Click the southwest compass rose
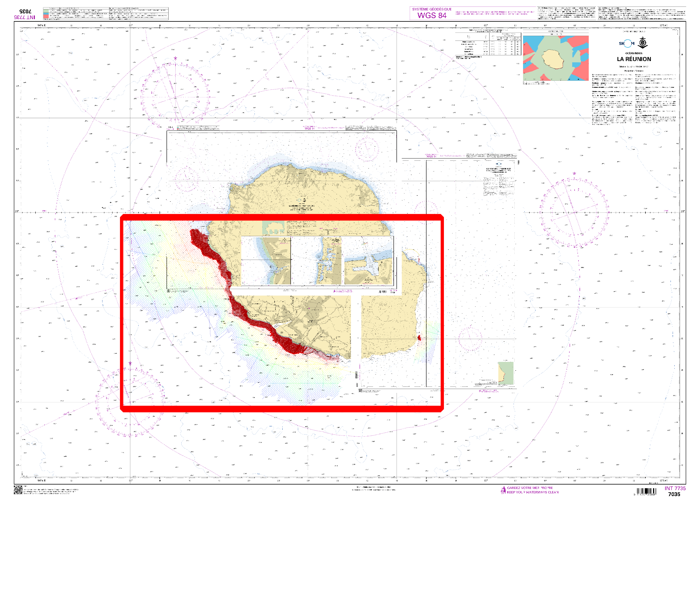 click(x=130, y=402)
